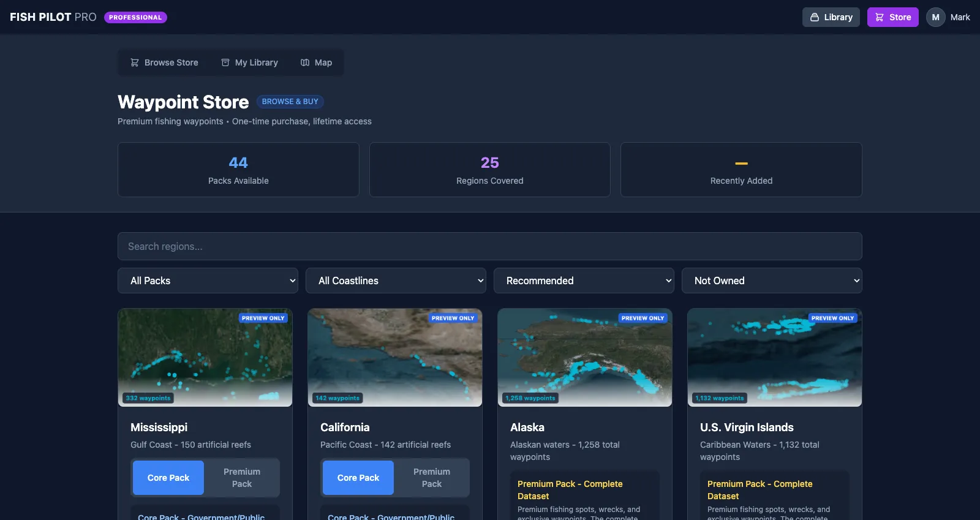Click the Browse Store cart icon
980x520 pixels.
click(x=135, y=62)
